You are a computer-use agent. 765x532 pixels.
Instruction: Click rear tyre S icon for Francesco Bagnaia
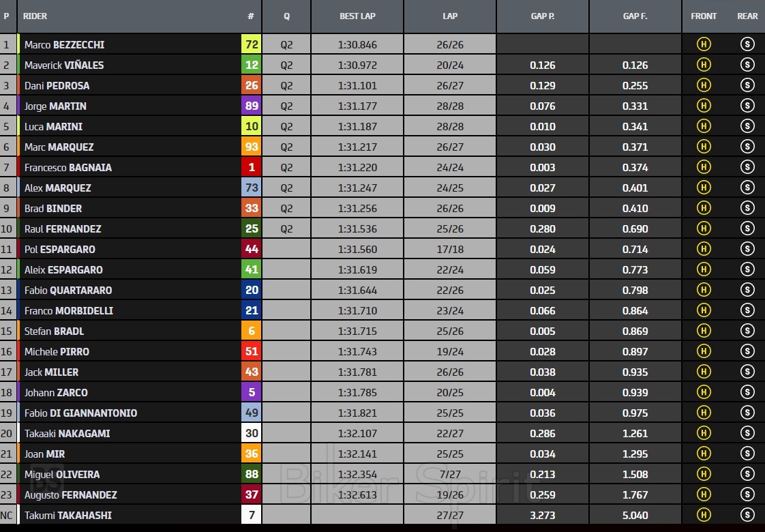(x=747, y=168)
